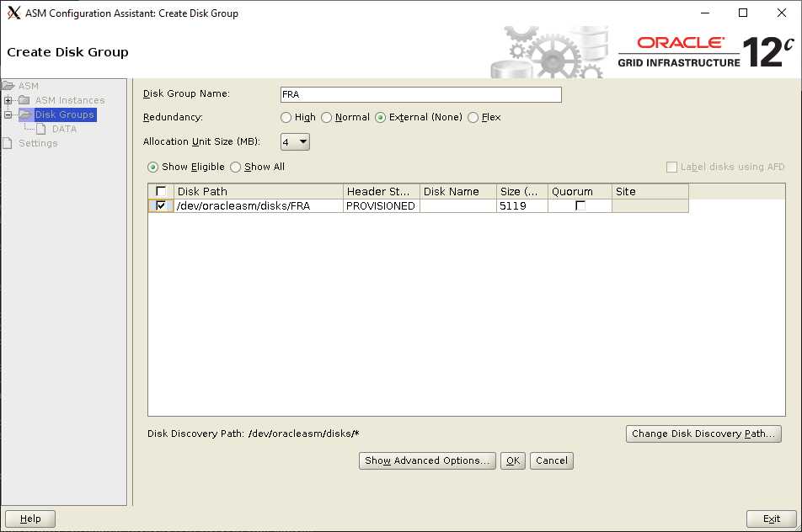Click the /dev/oracleasm/disks/FRA path cell
Image resolution: width=802 pixels, height=532 pixels.
click(x=259, y=205)
